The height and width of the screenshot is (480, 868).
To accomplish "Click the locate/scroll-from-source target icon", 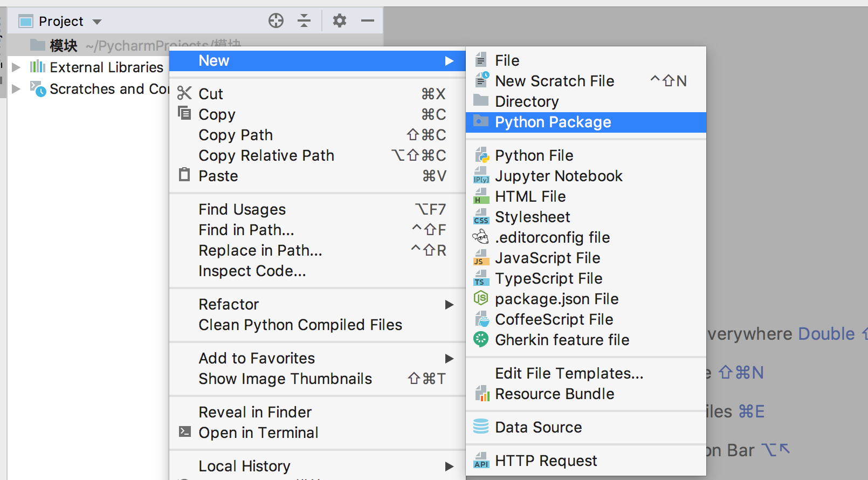I will click(x=276, y=21).
